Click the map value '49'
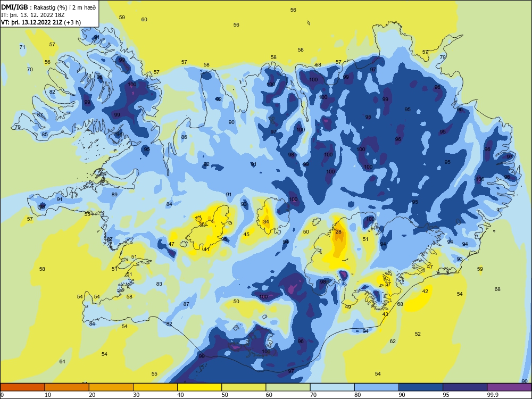 pyautogui.click(x=348, y=307)
